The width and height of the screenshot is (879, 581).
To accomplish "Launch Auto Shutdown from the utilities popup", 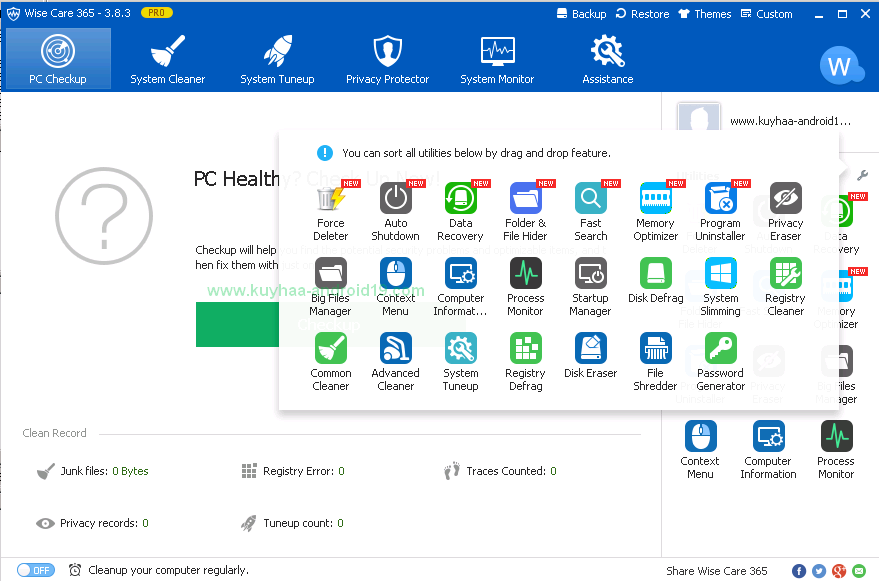I will pos(396,212).
